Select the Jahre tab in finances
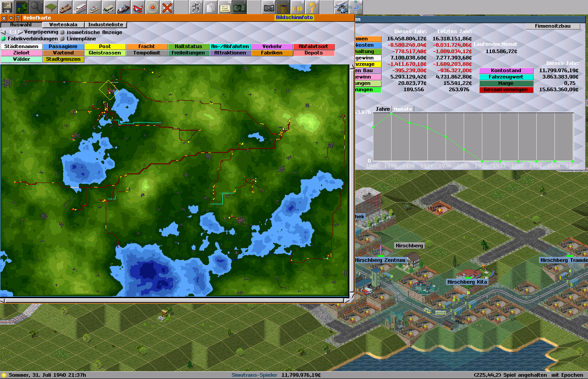 tap(382, 109)
